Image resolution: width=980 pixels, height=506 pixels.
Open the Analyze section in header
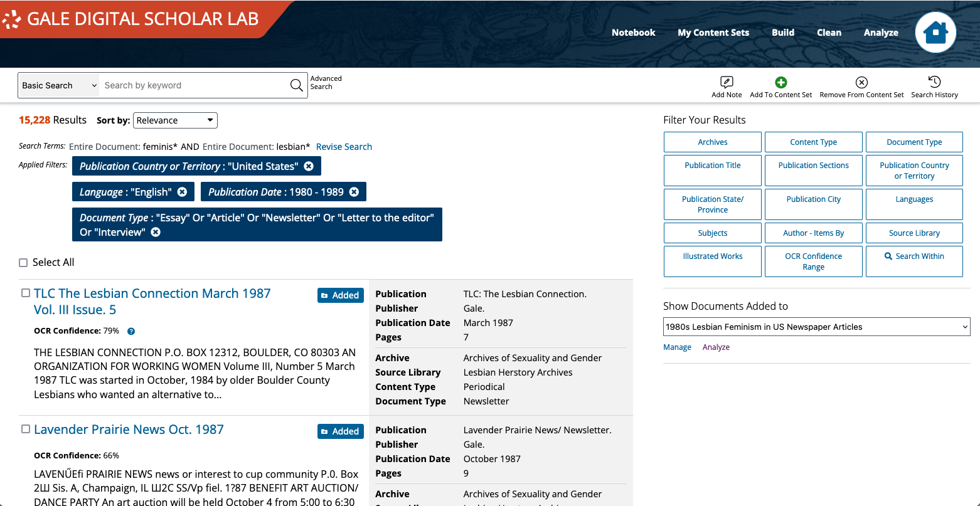tap(881, 33)
